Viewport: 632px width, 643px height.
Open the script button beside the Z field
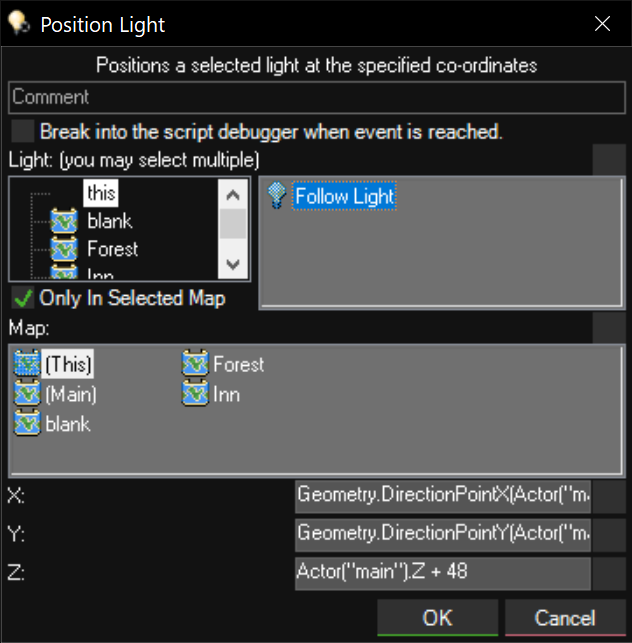[609, 573]
